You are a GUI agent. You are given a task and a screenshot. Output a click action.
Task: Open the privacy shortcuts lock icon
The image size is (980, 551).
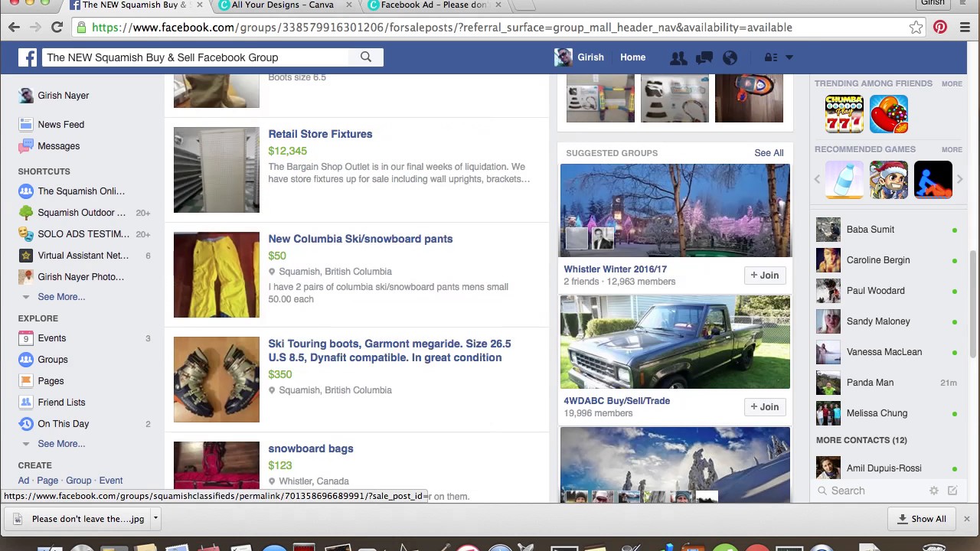tap(771, 57)
